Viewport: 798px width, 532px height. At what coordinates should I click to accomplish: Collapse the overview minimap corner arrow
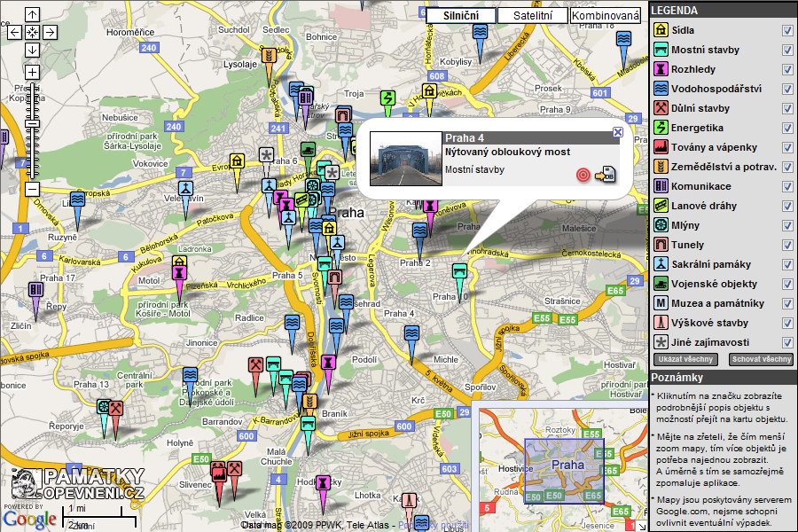click(x=642, y=526)
